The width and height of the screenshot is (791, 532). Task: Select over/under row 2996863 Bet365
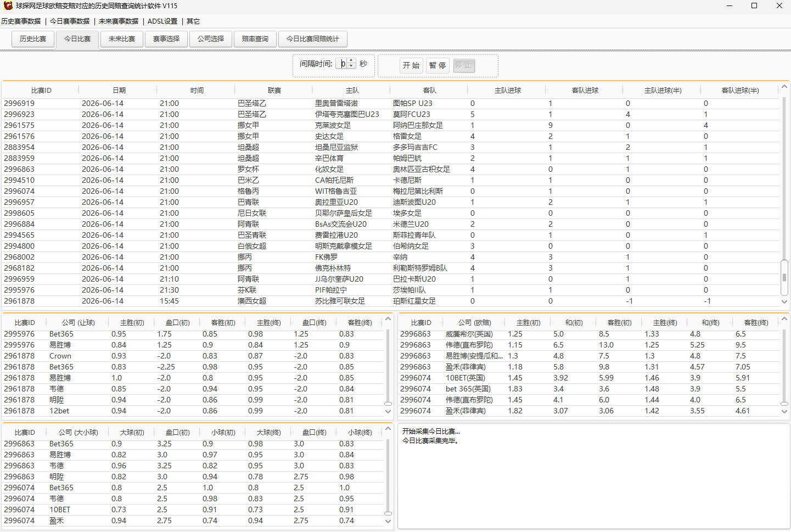[193, 444]
